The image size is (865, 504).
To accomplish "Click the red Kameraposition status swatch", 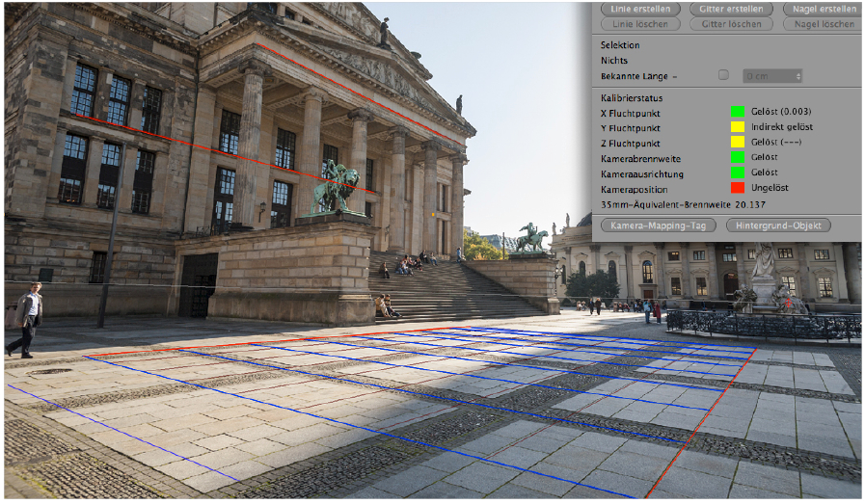I will (738, 188).
